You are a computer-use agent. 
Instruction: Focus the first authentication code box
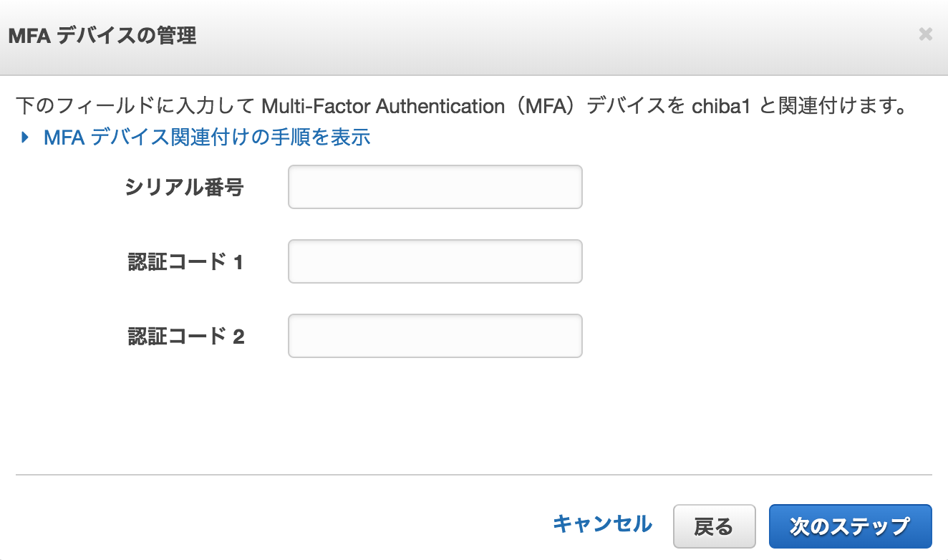[434, 261]
